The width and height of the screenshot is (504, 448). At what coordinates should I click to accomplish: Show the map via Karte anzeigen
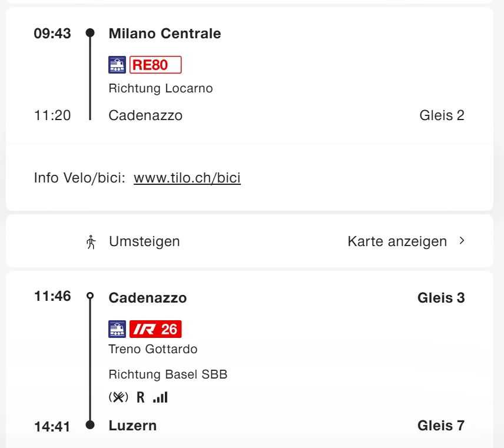coord(397,241)
